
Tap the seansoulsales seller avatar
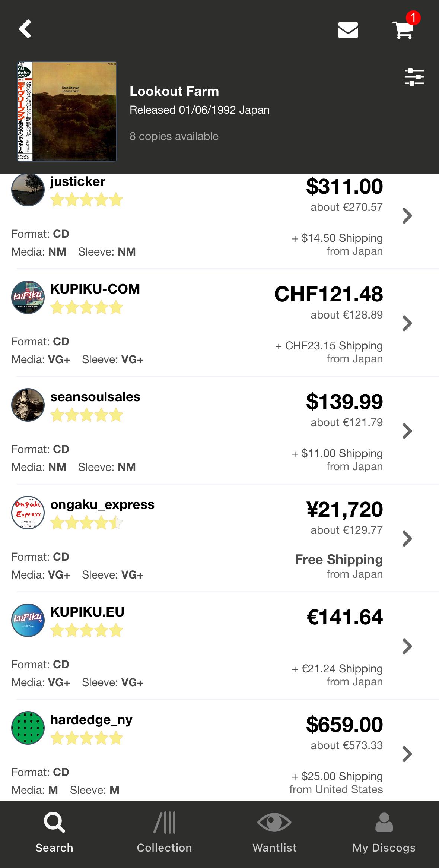[x=28, y=405]
